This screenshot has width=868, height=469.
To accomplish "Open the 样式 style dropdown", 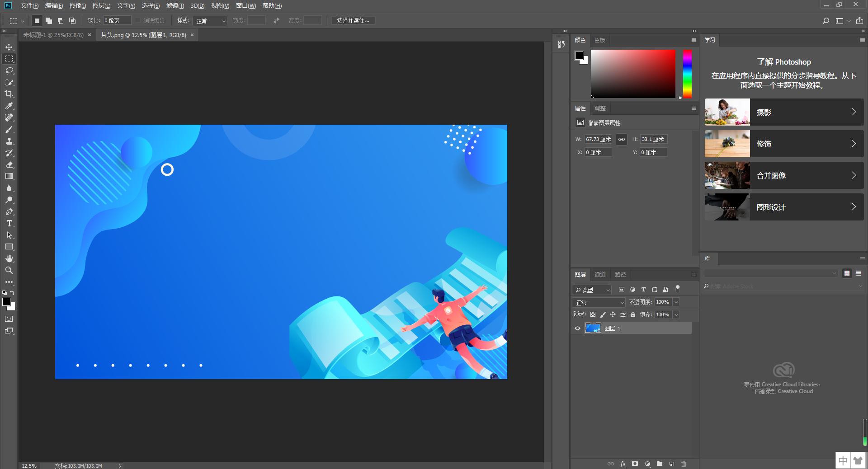I will tap(210, 21).
